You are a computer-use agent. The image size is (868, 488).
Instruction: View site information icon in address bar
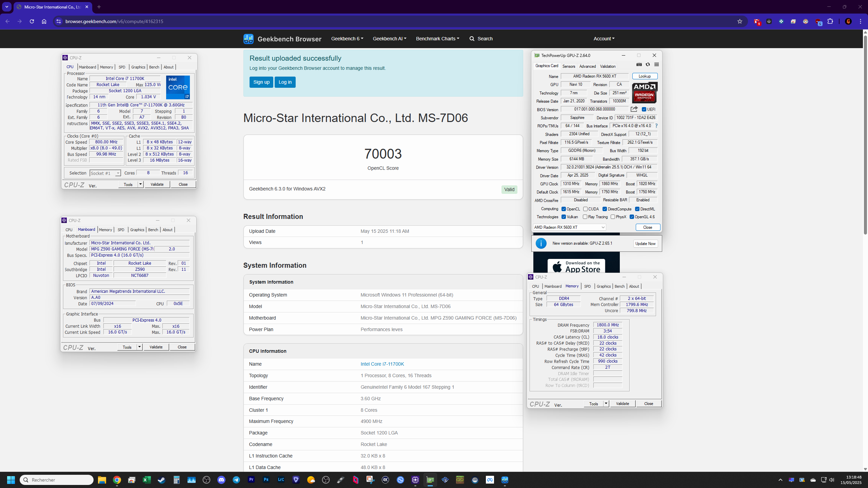59,21
